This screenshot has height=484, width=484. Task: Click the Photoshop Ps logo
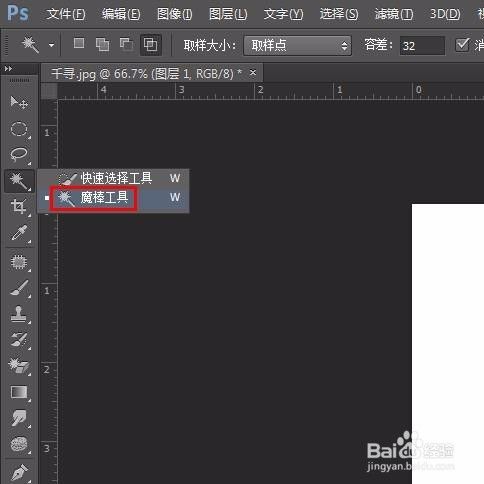pyautogui.click(x=18, y=13)
